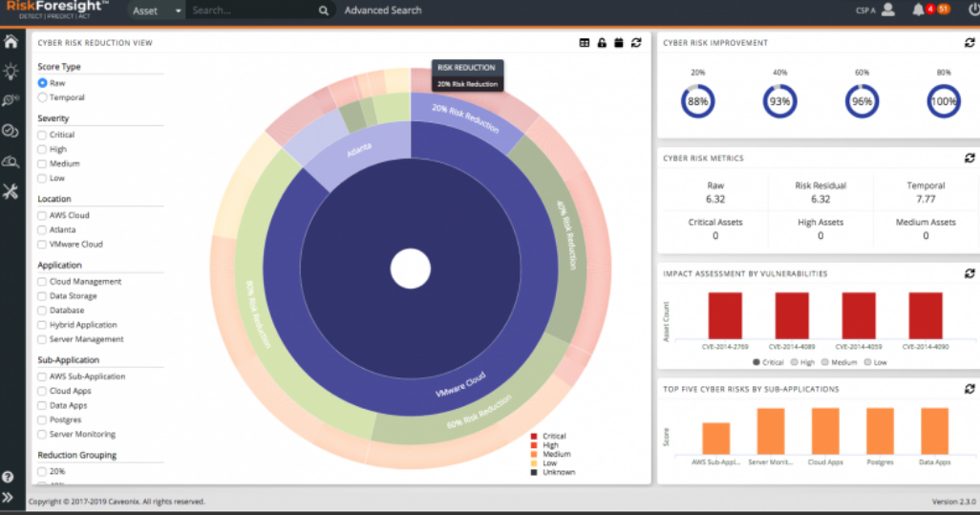The width and height of the screenshot is (980, 515).
Task: Toggle Low legend in Impact Assessment
Action: [x=876, y=362]
